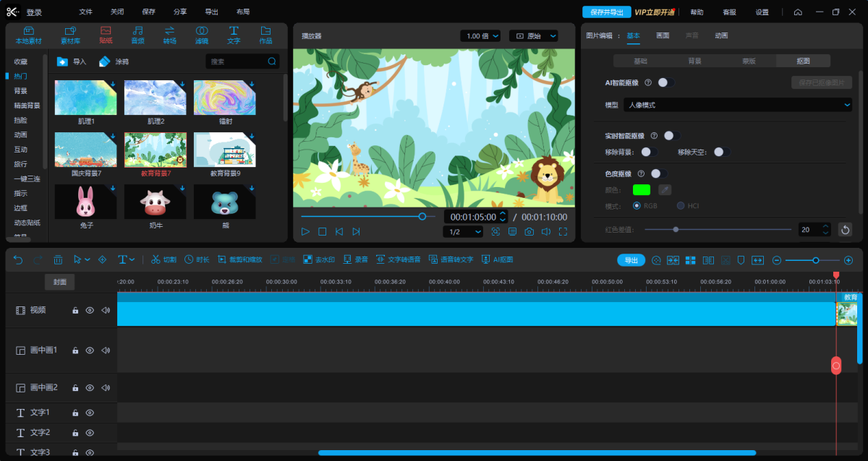Click the timeline zoom slider
This screenshot has height=461, width=868.
click(812, 260)
